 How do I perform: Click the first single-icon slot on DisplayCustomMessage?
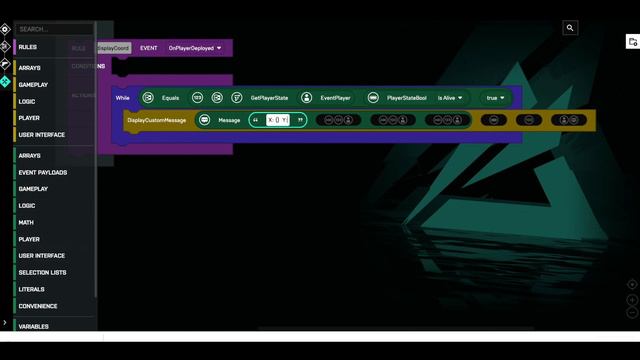point(494,120)
